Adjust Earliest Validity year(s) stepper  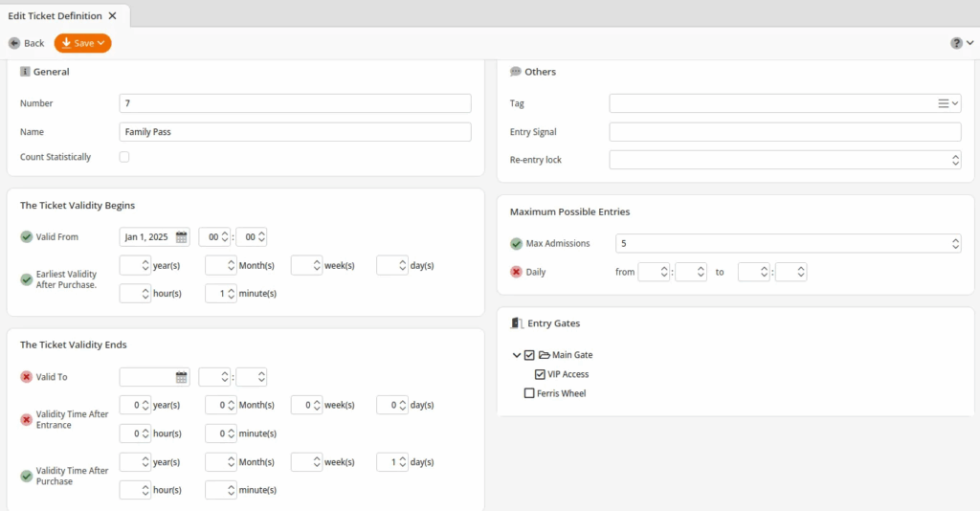coord(145,265)
